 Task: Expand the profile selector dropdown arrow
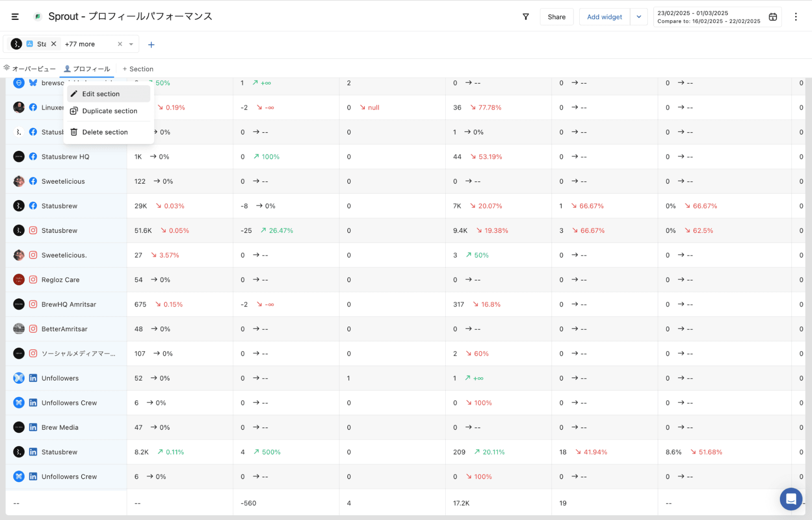pyautogui.click(x=131, y=44)
